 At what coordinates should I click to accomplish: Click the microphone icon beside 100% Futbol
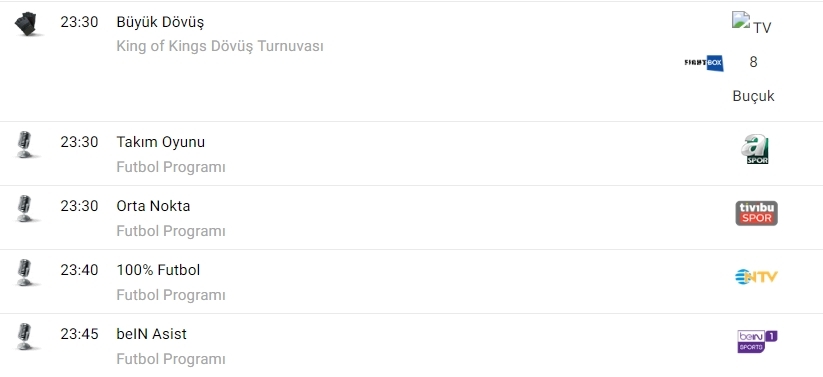click(24, 273)
